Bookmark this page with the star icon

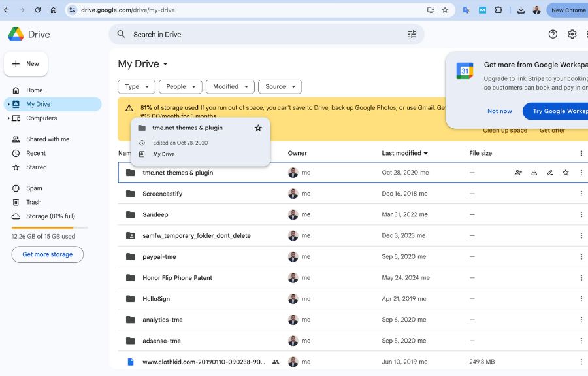[x=445, y=10]
